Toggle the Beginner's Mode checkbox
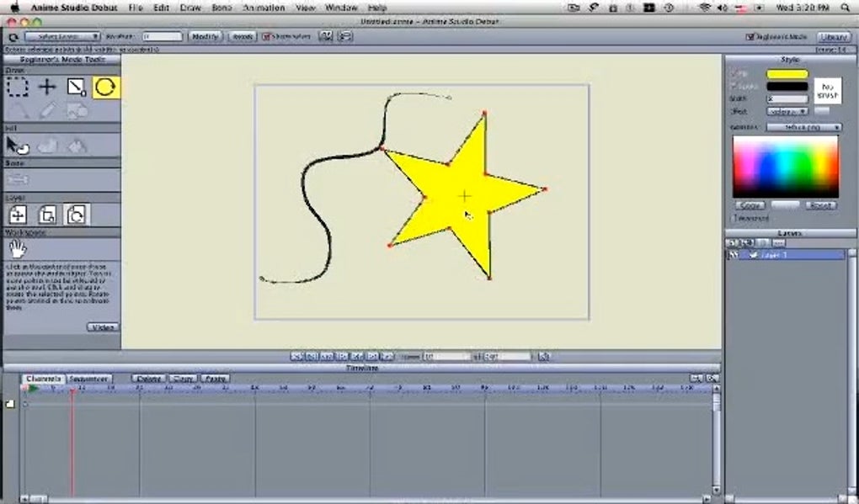This screenshot has height=504, width=859. [x=750, y=37]
